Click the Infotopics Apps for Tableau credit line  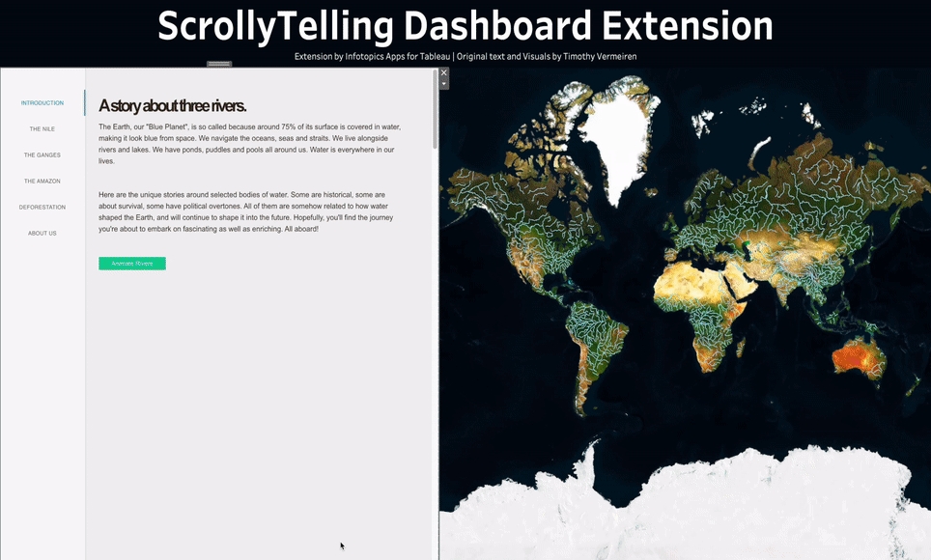465,56
